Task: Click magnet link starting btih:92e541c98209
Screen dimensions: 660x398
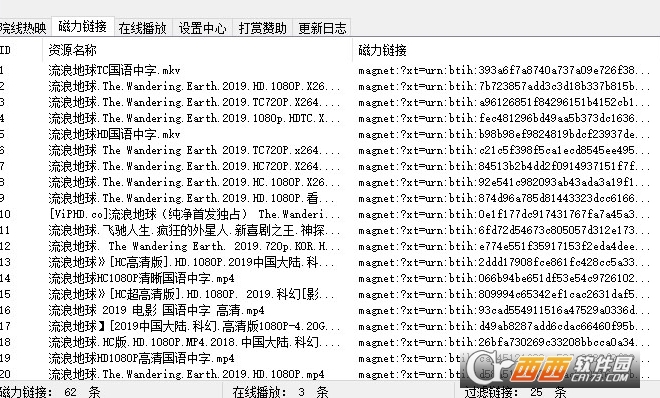Action: click(504, 182)
